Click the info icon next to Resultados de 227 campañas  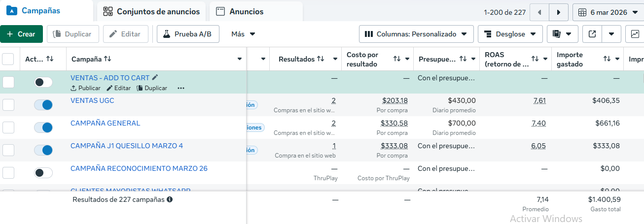(170, 200)
